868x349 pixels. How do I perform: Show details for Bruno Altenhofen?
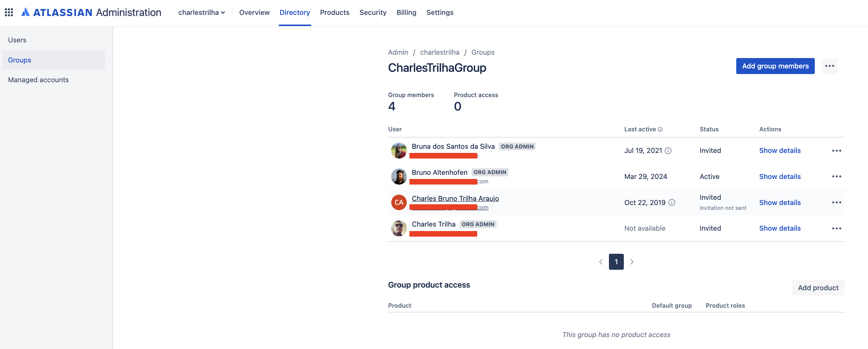click(780, 176)
